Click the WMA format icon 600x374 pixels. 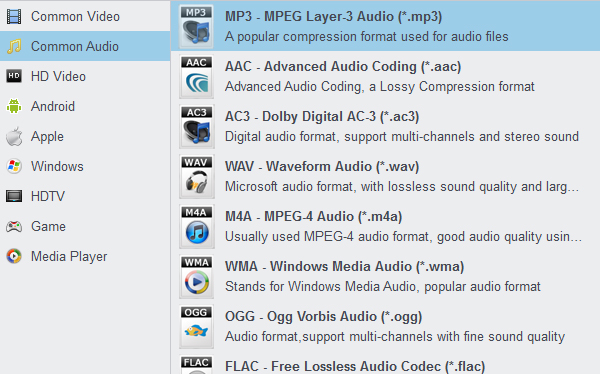pyautogui.click(x=196, y=276)
